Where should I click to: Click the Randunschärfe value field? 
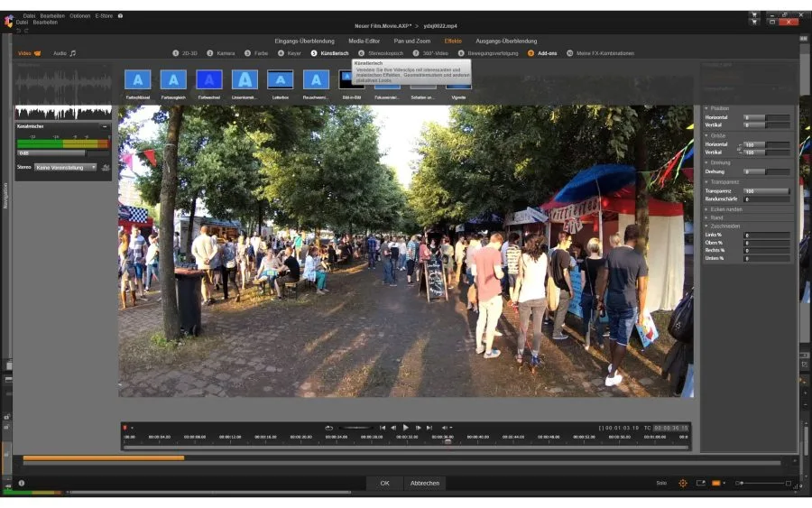(x=766, y=199)
